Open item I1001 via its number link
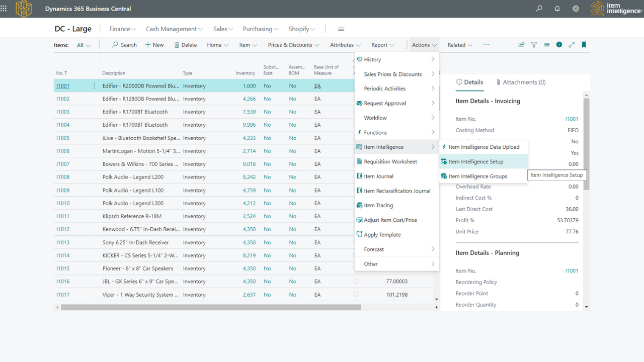 tap(62, 85)
